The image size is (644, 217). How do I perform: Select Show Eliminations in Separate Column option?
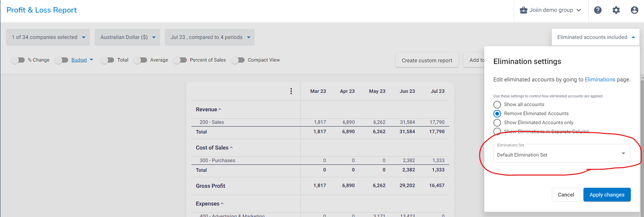497,131
